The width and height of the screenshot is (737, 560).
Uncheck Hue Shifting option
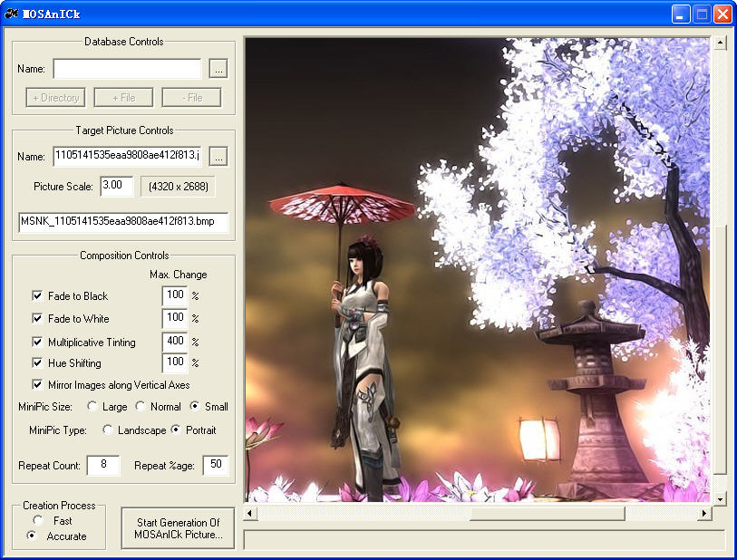(37, 362)
